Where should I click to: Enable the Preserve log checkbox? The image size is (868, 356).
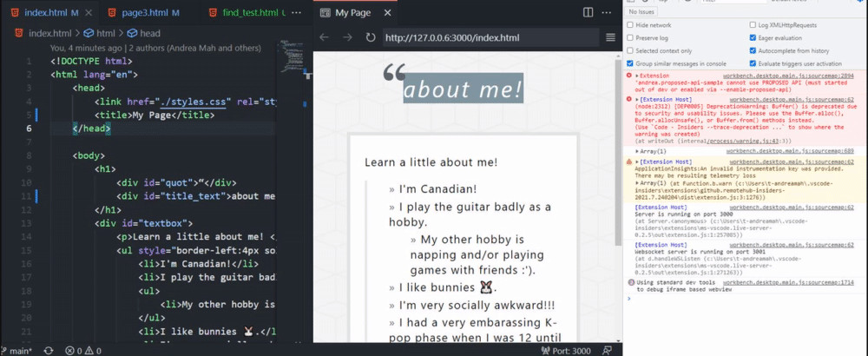click(x=630, y=37)
